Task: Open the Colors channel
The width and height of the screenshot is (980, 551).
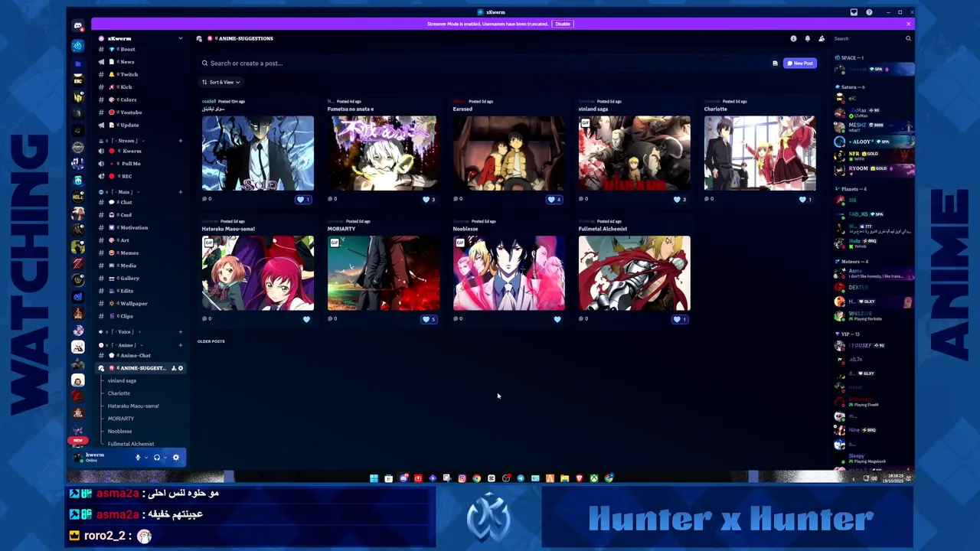Action: pos(140,99)
